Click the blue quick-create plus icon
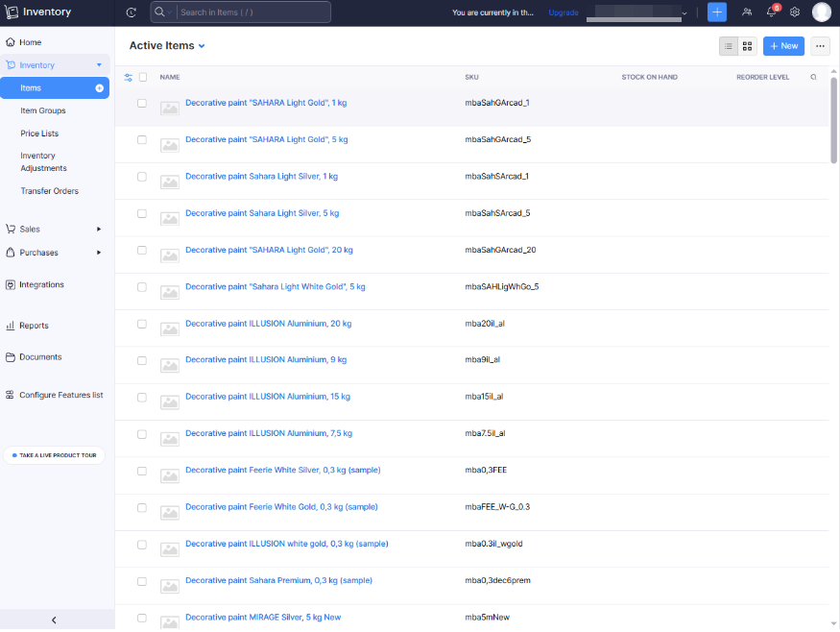Image resolution: width=840 pixels, height=632 pixels. [716, 12]
